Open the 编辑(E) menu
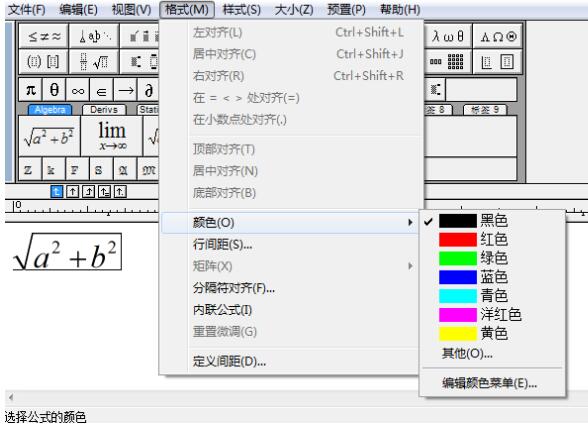This screenshot has height=426, width=588. pos(78,9)
